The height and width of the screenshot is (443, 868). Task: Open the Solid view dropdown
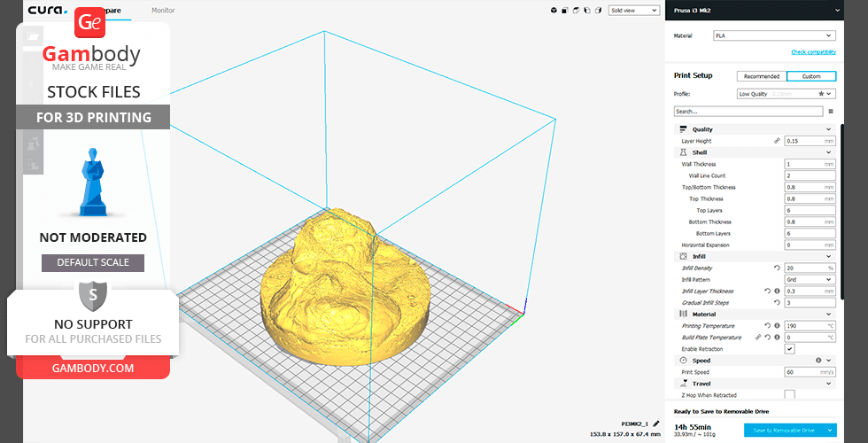633,11
